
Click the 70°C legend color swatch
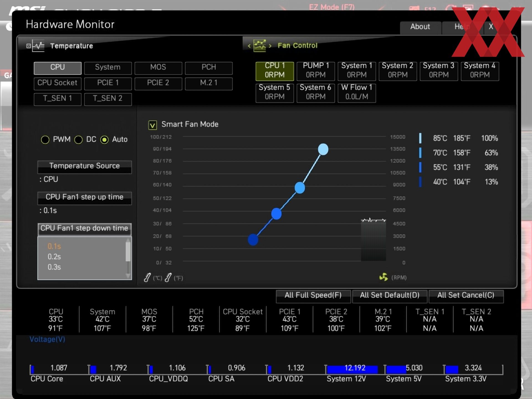tap(420, 153)
